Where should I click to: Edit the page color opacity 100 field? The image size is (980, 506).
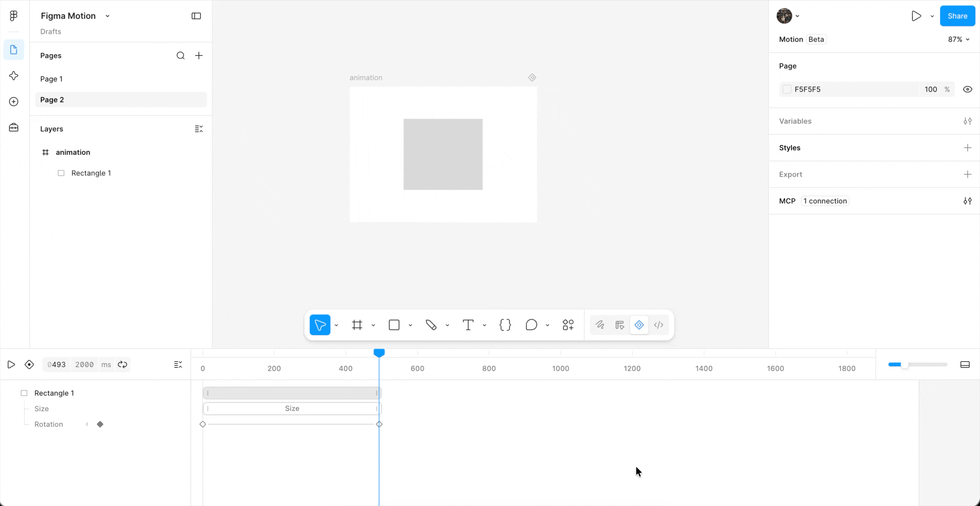click(x=931, y=89)
